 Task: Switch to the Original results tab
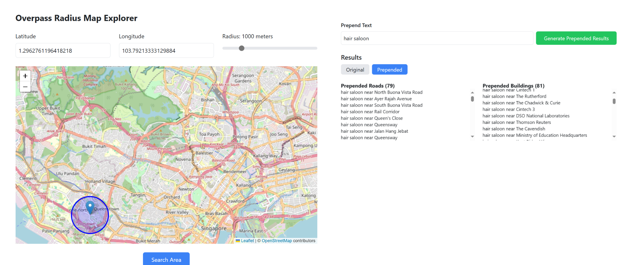[x=355, y=70]
